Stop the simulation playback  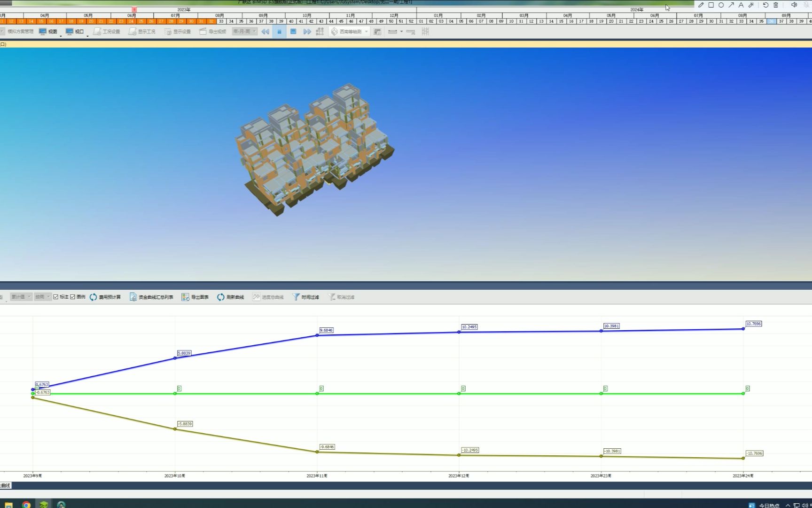click(293, 32)
